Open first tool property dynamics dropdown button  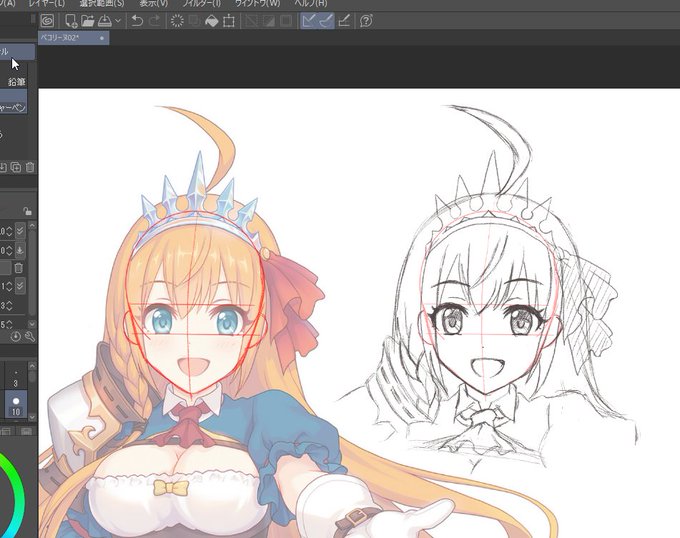pos(20,231)
